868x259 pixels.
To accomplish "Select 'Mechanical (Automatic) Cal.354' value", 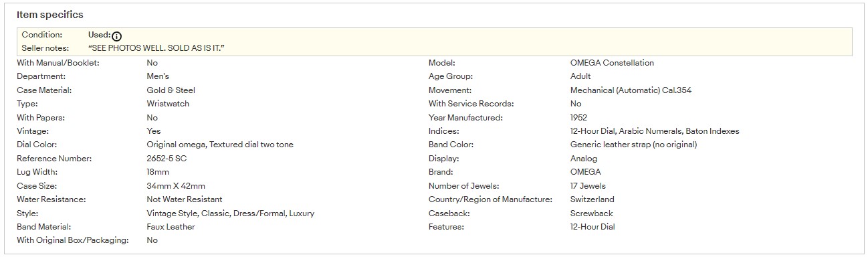I will [631, 90].
